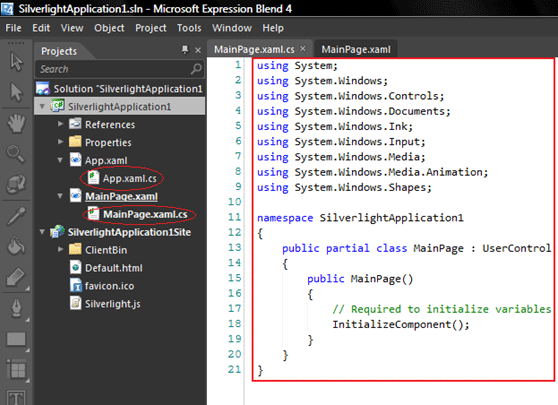Collapse the SilverlightApplication1 project node
Image resolution: width=558 pixels, height=405 pixels.
point(42,106)
